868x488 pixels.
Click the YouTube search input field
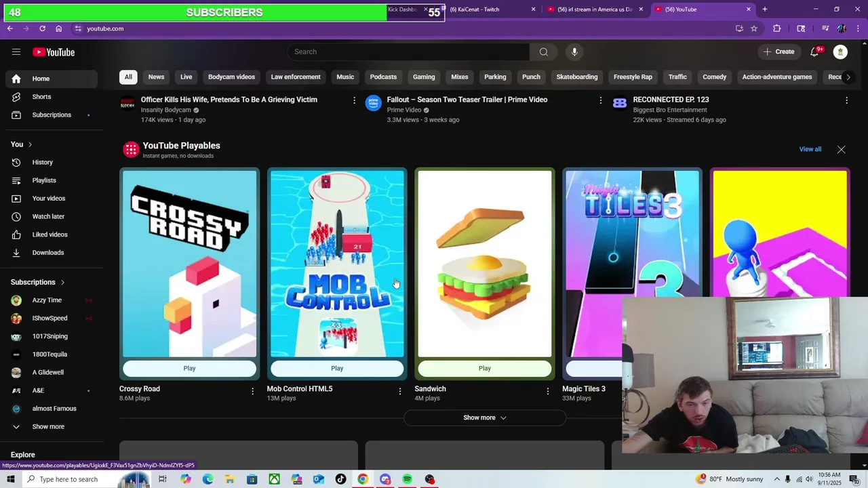(x=409, y=52)
